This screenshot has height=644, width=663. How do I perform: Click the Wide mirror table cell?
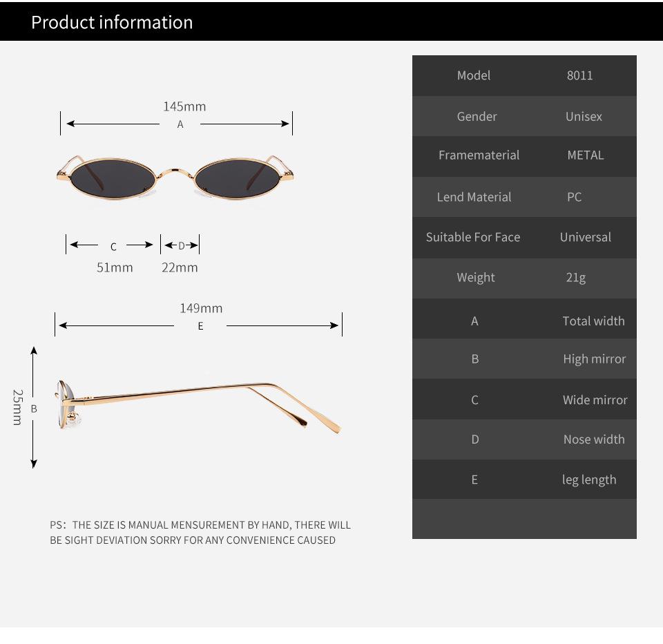pos(595,400)
